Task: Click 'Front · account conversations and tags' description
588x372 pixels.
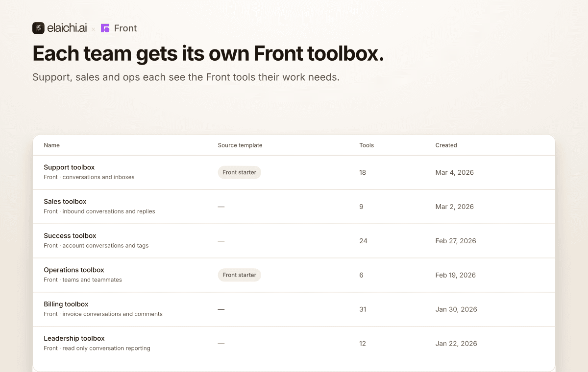Action: (96, 246)
